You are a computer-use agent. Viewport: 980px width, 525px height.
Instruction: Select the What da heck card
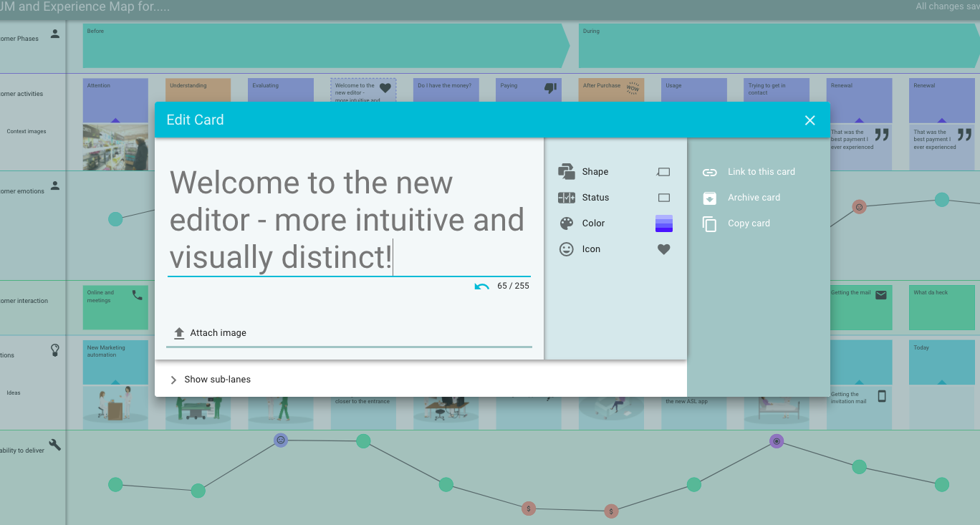(942, 308)
